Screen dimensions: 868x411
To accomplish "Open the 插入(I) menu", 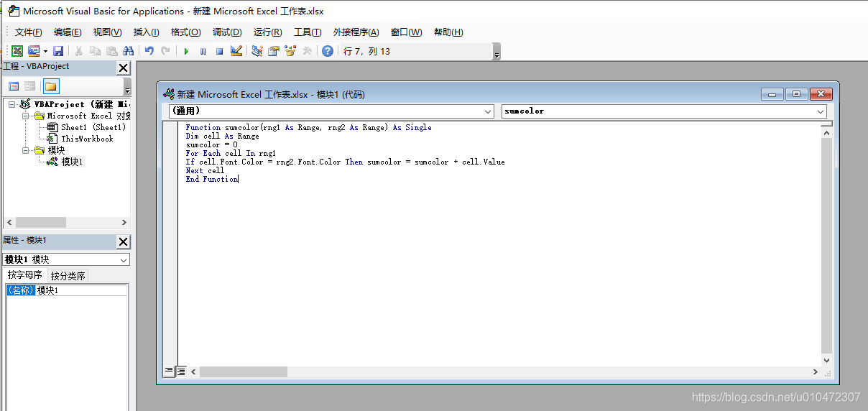I will point(146,32).
